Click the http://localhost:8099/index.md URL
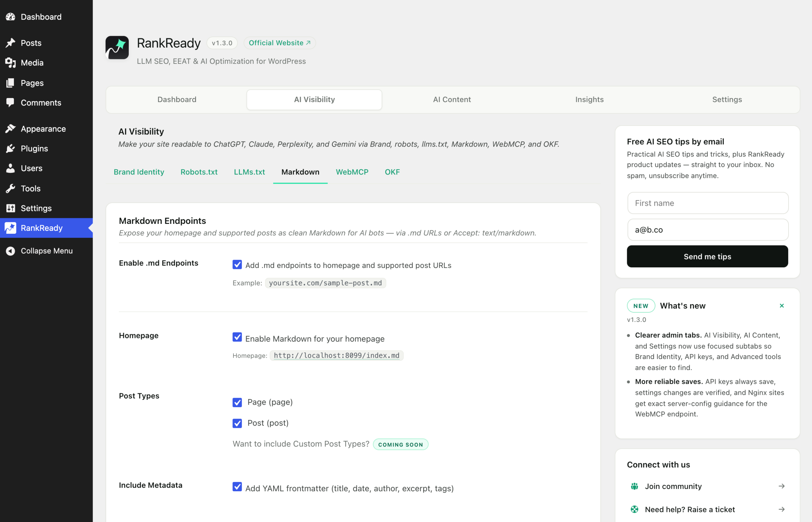This screenshot has width=812, height=522. tap(336, 356)
